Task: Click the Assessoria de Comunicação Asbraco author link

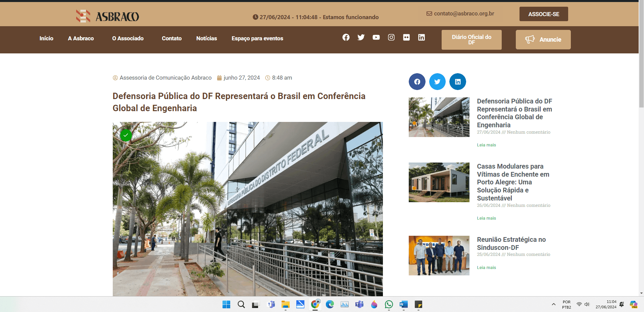Action: pyautogui.click(x=162, y=78)
